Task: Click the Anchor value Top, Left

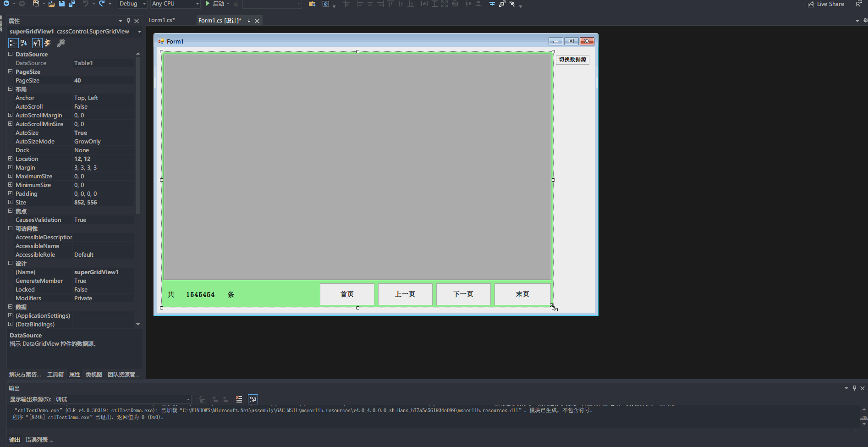Action: (104, 98)
